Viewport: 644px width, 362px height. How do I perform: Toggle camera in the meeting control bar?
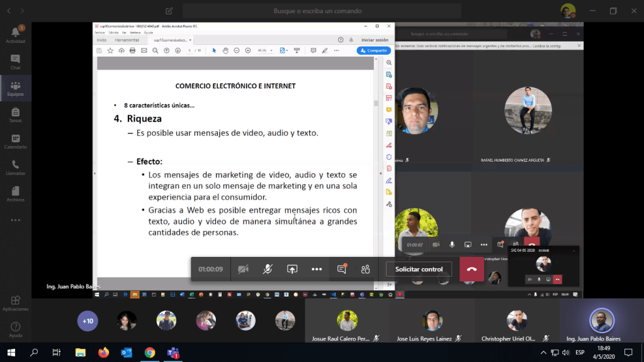pos(243,269)
